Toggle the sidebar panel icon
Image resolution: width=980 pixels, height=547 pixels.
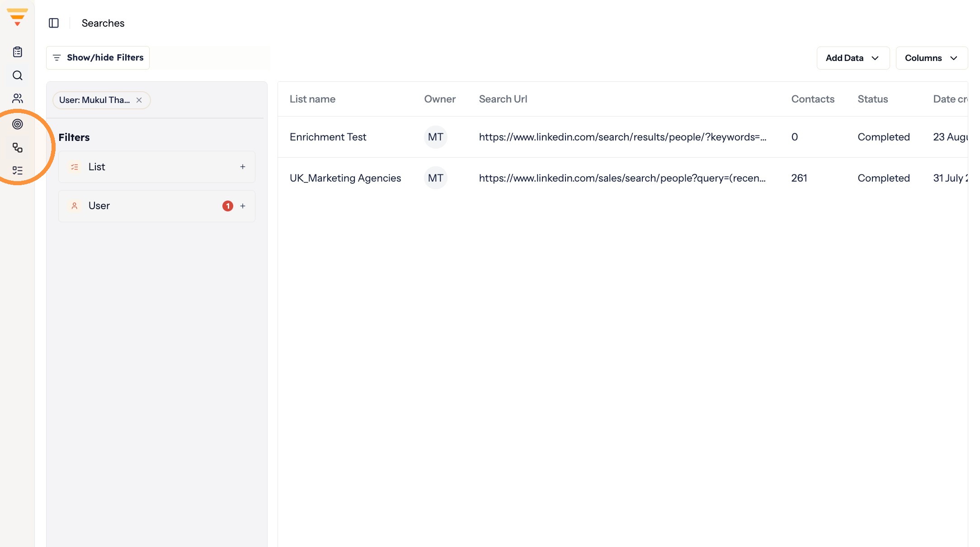point(54,23)
